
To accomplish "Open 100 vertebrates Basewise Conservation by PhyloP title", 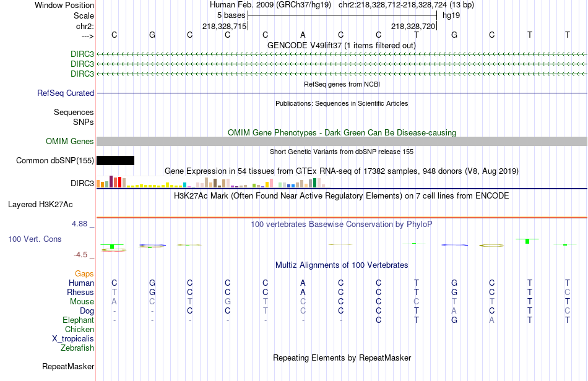I will 342,225.
